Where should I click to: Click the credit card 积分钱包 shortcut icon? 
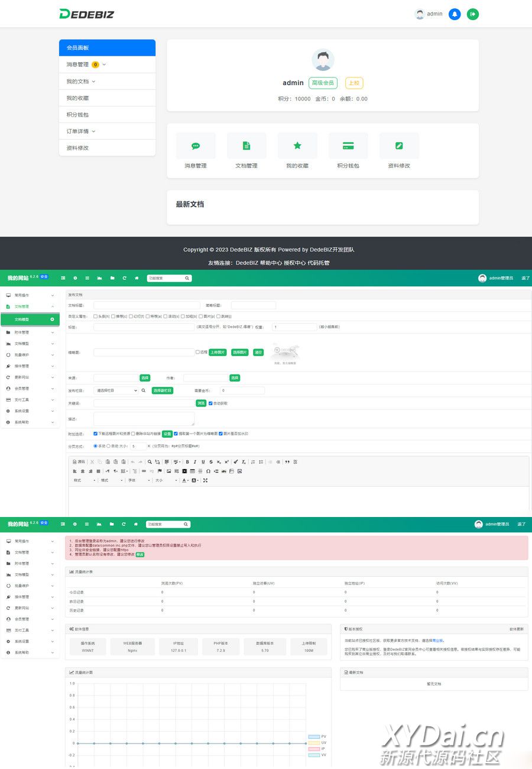point(348,146)
